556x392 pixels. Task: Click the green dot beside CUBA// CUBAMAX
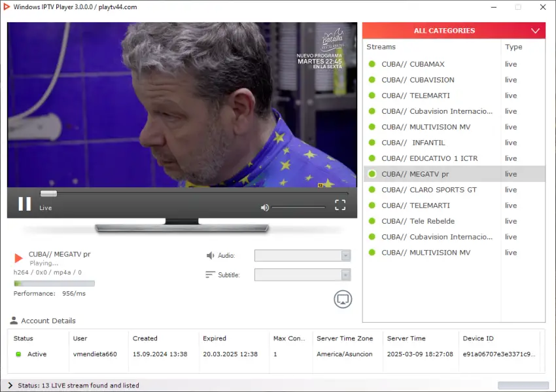372,64
